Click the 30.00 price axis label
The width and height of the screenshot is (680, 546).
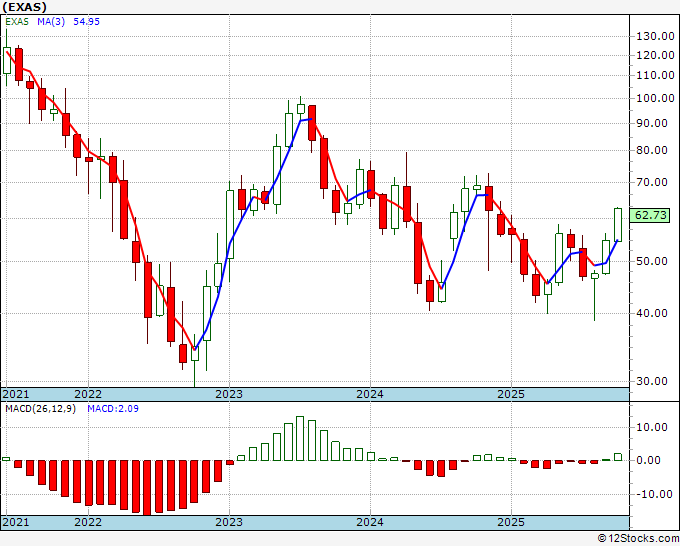point(652,381)
